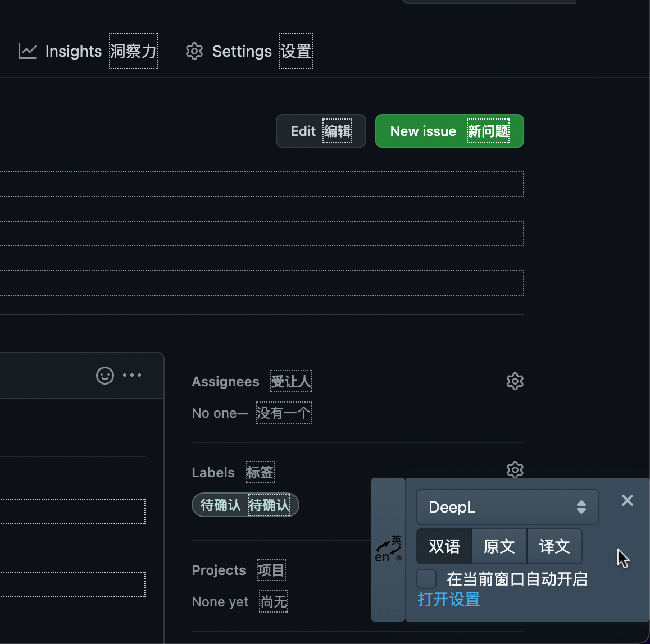Click the Labels settings gear

pyautogui.click(x=515, y=470)
